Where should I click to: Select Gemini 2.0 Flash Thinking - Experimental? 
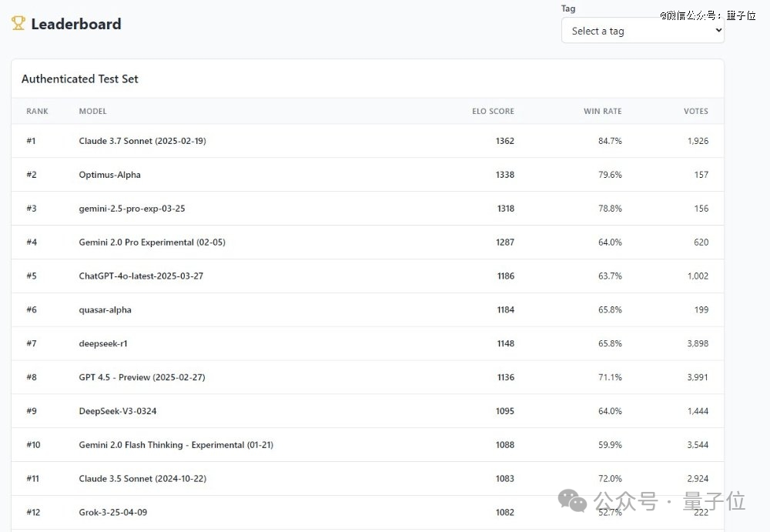click(x=176, y=445)
